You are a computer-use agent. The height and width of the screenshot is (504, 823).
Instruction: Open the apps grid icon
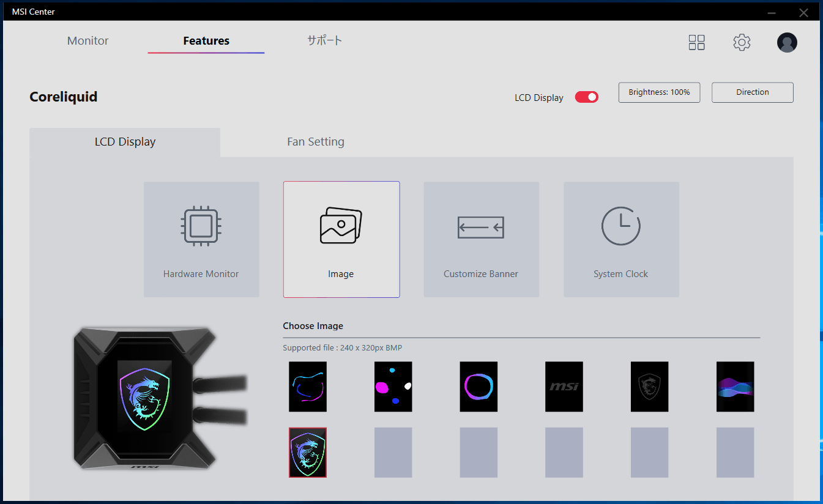click(696, 42)
